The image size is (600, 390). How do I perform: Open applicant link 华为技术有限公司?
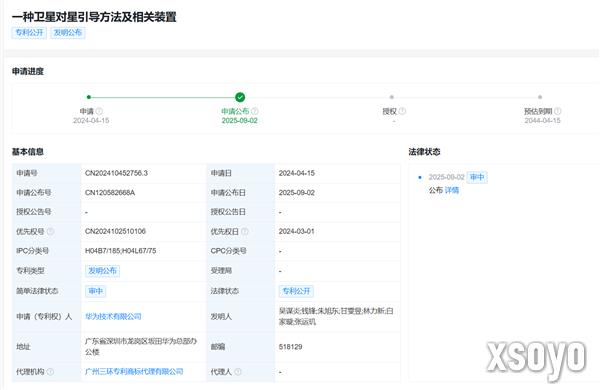[x=113, y=317]
